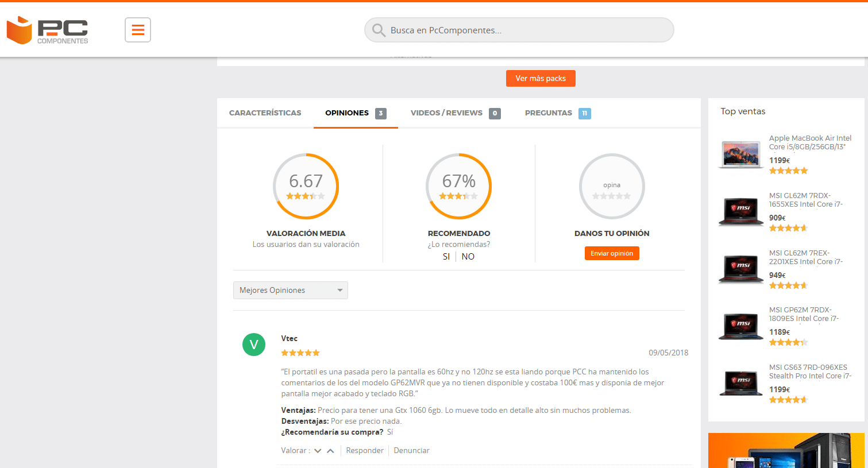Open the Mejores Opiniones sort dropdown
This screenshot has width=868, height=468.
pos(291,290)
